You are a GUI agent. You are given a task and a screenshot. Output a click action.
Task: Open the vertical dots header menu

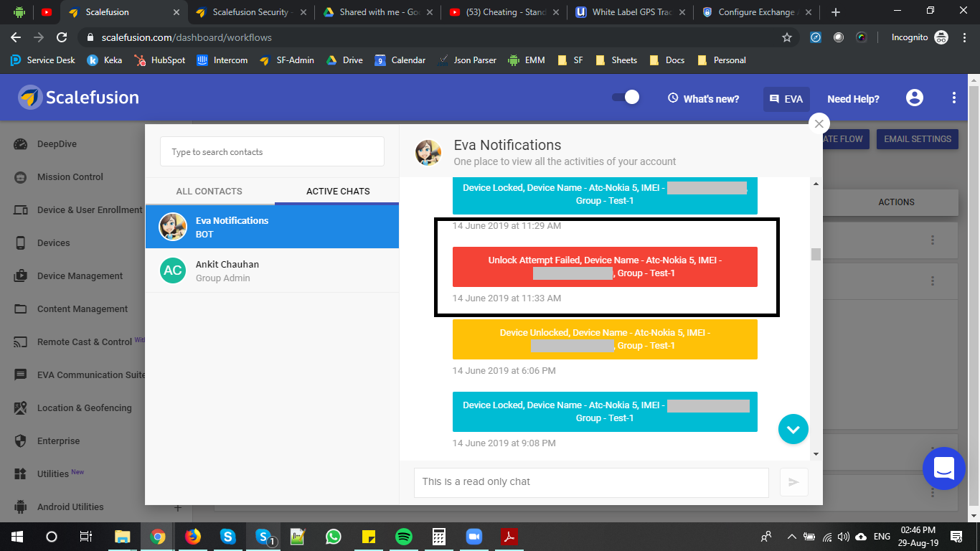(953, 98)
